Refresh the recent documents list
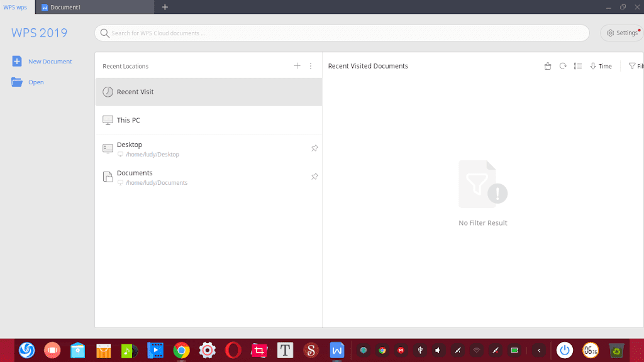 [x=563, y=65]
